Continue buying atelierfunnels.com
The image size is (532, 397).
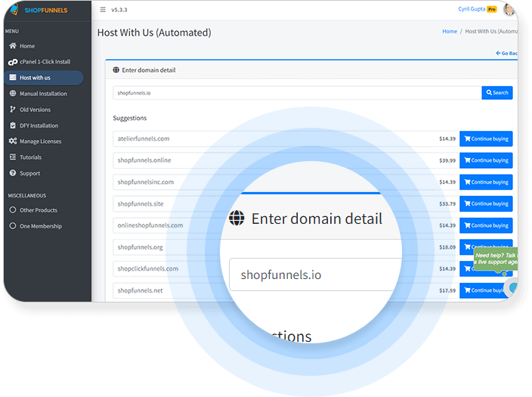485,139
